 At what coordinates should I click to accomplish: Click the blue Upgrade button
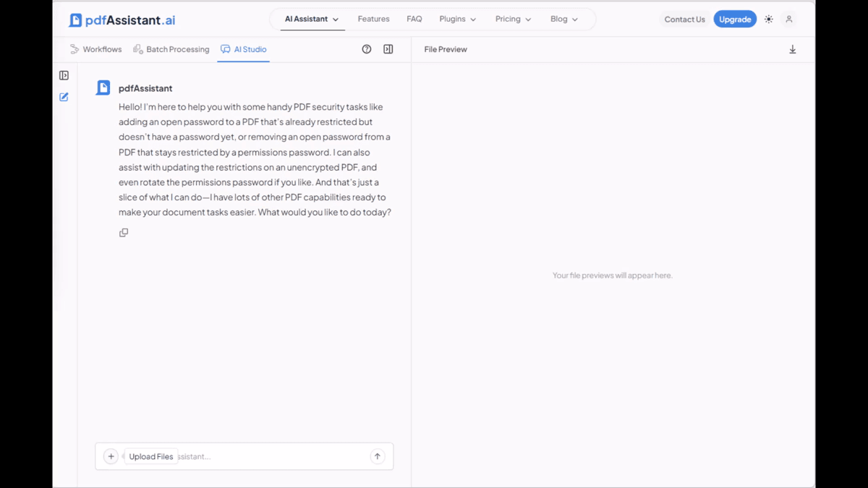[x=735, y=20]
